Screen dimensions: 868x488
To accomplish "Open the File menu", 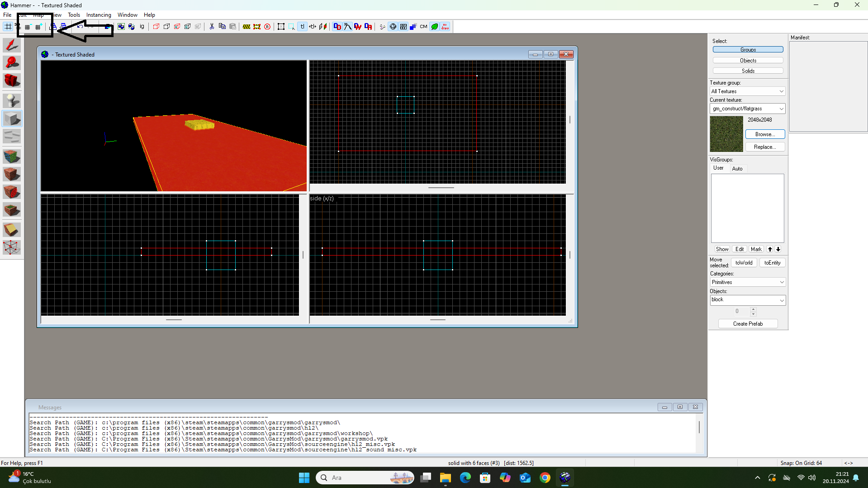I will tap(7, 15).
